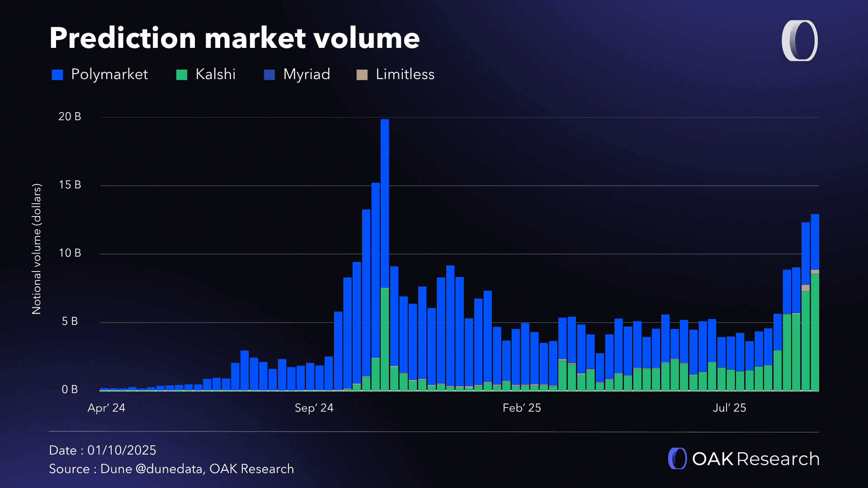Click the Date : 01/10/2025 text
Image resolution: width=868 pixels, height=488 pixels.
(x=103, y=450)
